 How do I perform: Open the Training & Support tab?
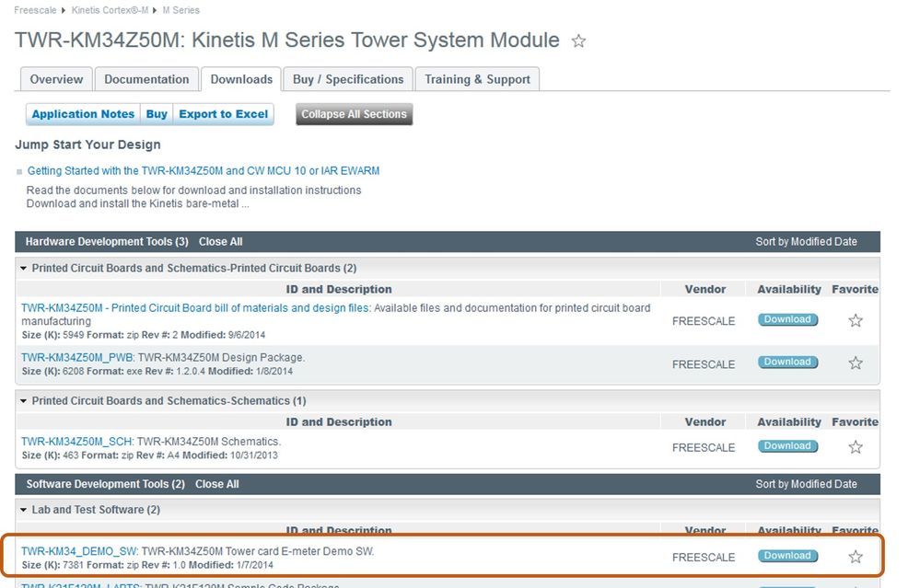click(x=477, y=79)
